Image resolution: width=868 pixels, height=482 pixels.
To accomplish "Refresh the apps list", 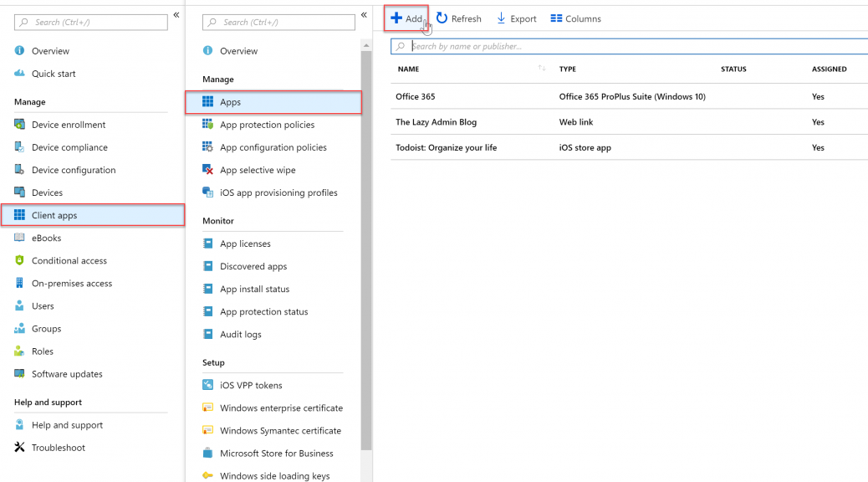I will 459,19.
